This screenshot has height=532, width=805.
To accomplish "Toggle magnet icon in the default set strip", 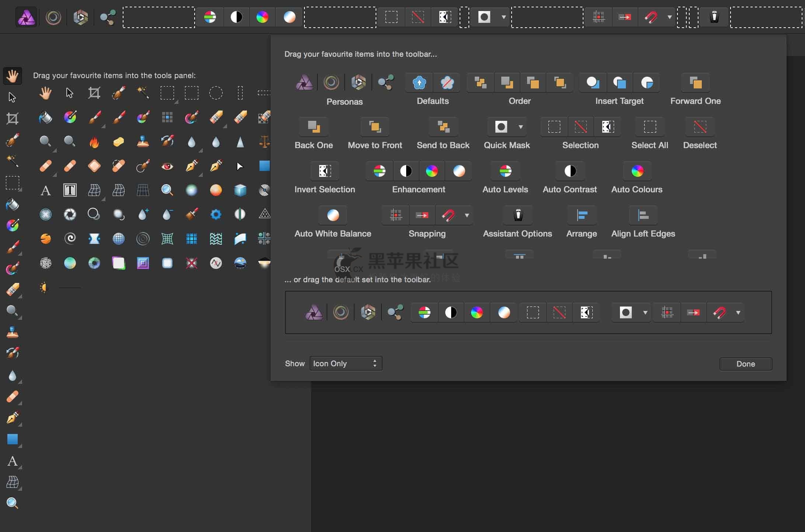I will (720, 313).
